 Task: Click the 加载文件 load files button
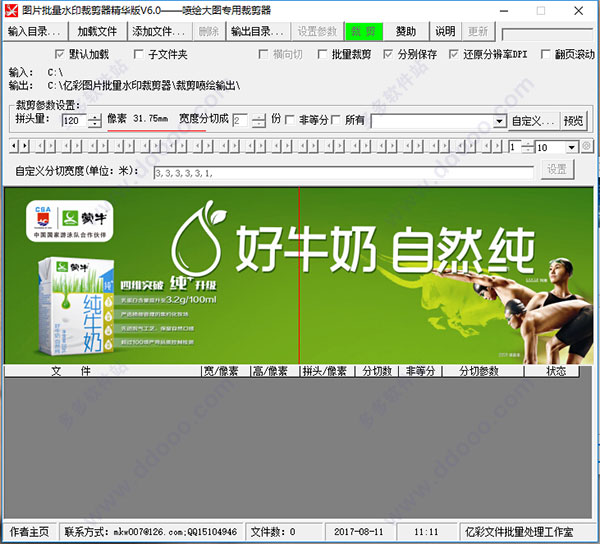click(97, 31)
